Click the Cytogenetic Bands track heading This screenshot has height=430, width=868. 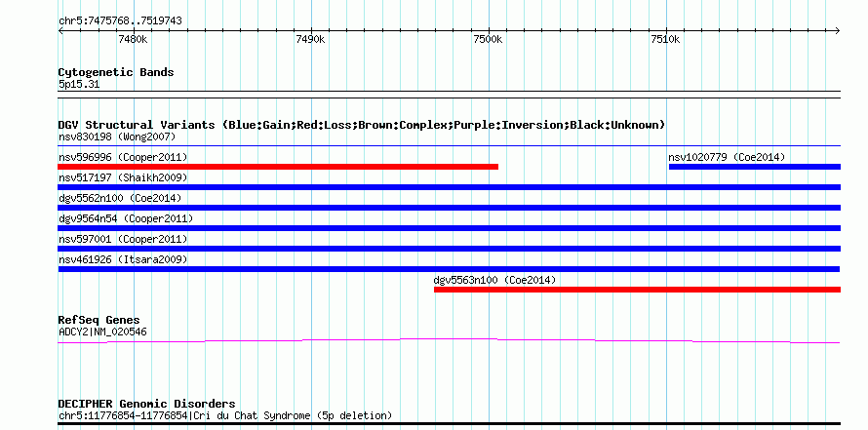click(x=116, y=72)
